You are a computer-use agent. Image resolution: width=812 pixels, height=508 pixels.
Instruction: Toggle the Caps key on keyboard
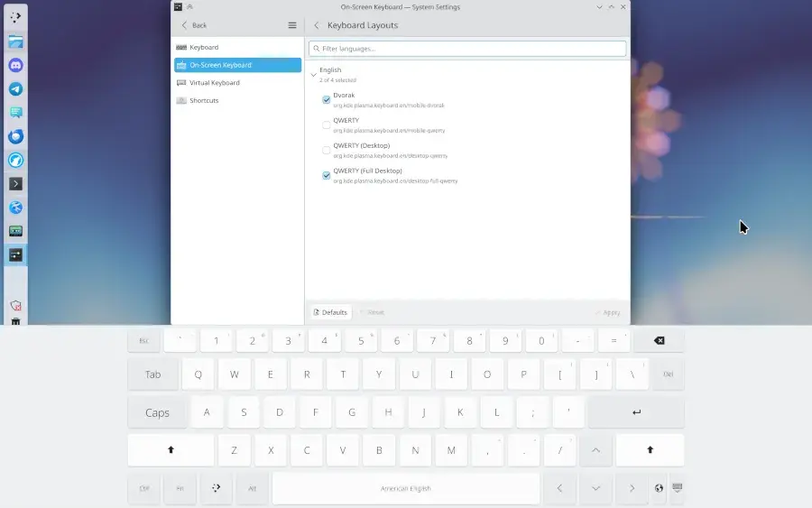point(157,412)
